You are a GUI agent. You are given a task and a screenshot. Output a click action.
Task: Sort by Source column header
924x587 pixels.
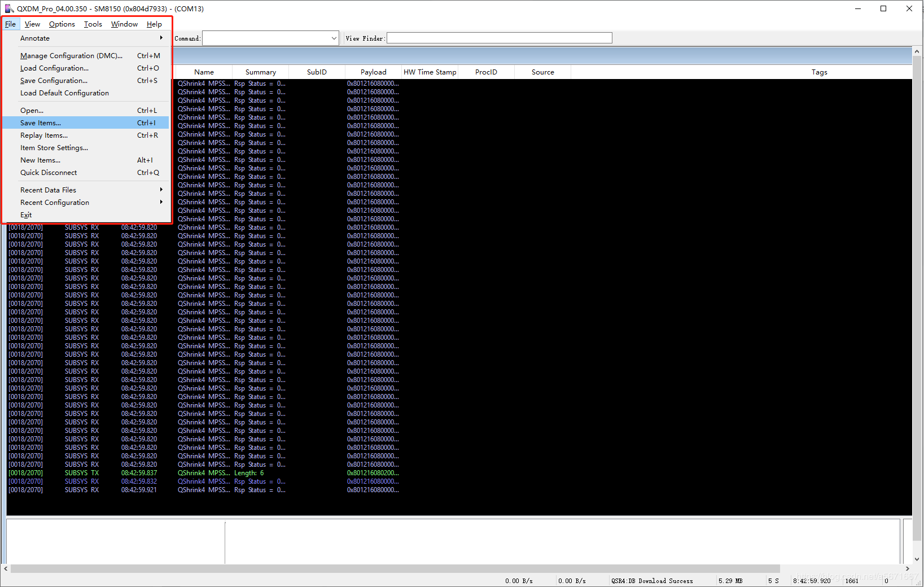(x=542, y=72)
